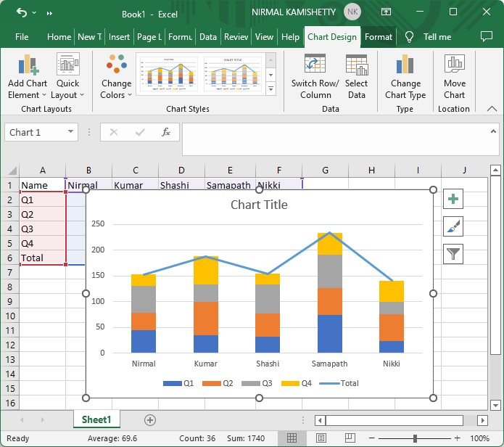
Task: Open the Name Box dropdown arrow
Action: [71, 132]
